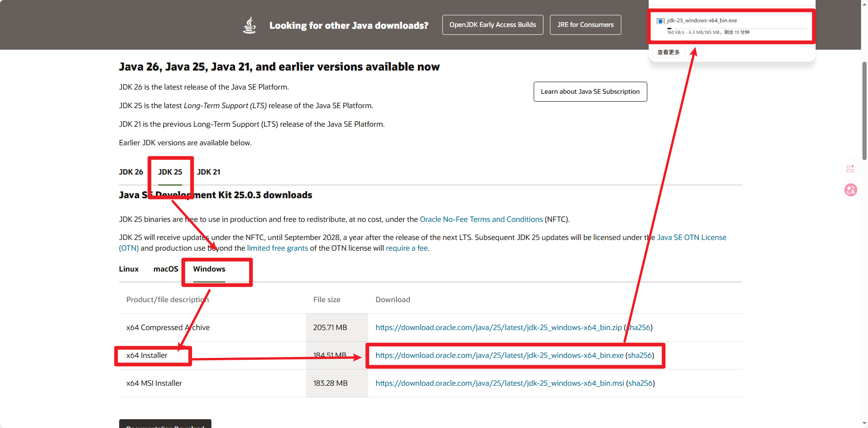The height and width of the screenshot is (428, 868).
Task: Click the Java 26, Java 25, Java 21 heading
Action: [279, 66]
